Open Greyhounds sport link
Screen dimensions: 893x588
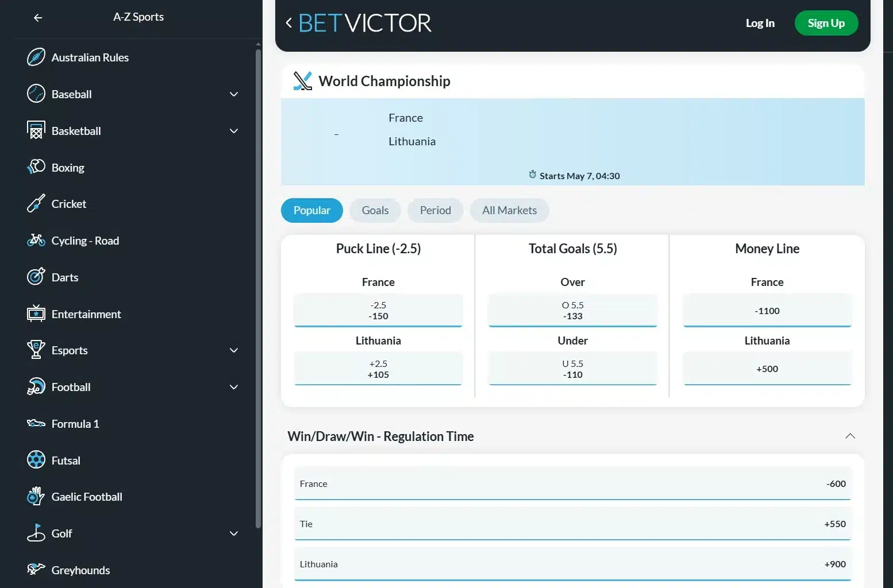pyautogui.click(x=80, y=570)
